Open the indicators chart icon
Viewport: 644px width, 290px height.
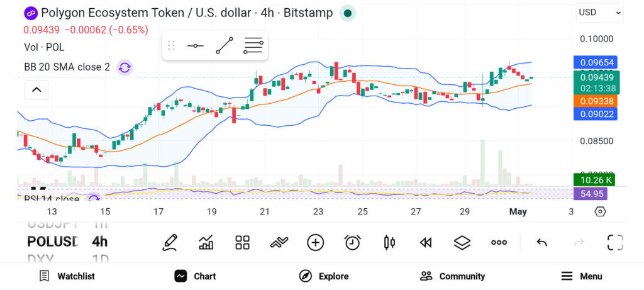tap(206, 242)
